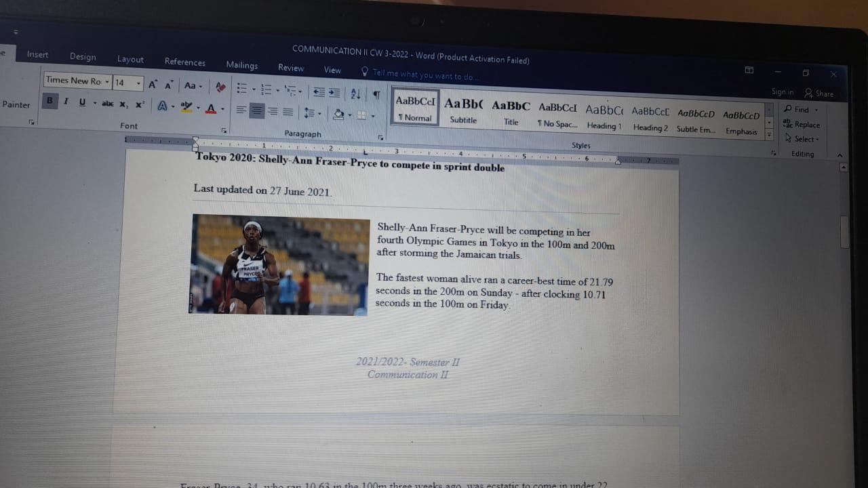The height and width of the screenshot is (488, 868).
Task: Toggle subscript formatting
Action: (x=123, y=104)
